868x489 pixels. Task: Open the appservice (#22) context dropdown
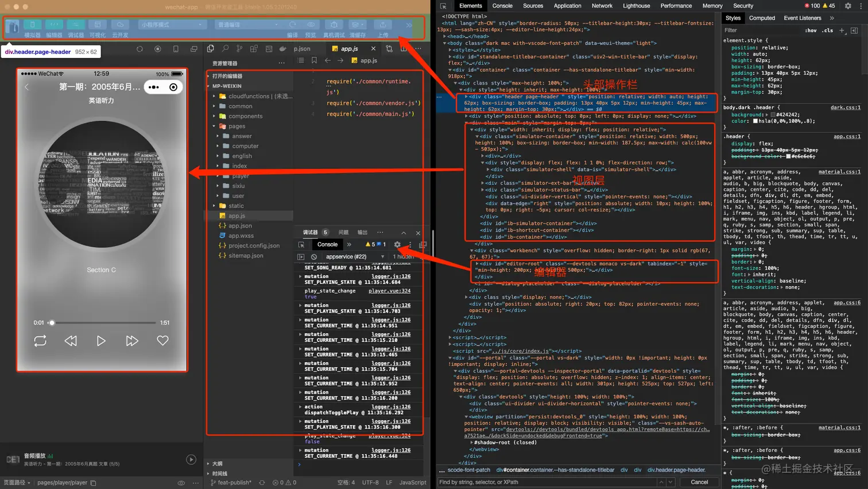pyautogui.click(x=354, y=257)
